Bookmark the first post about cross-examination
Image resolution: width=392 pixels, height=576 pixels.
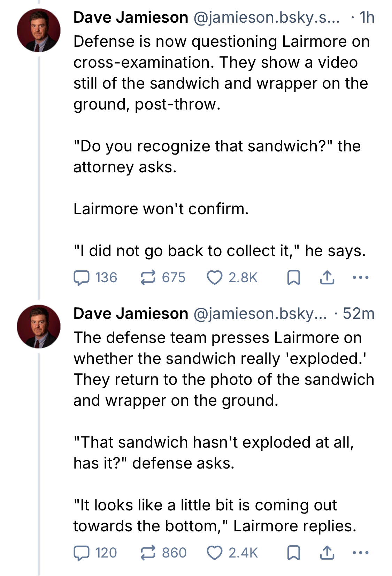click(x=293, y=278)
